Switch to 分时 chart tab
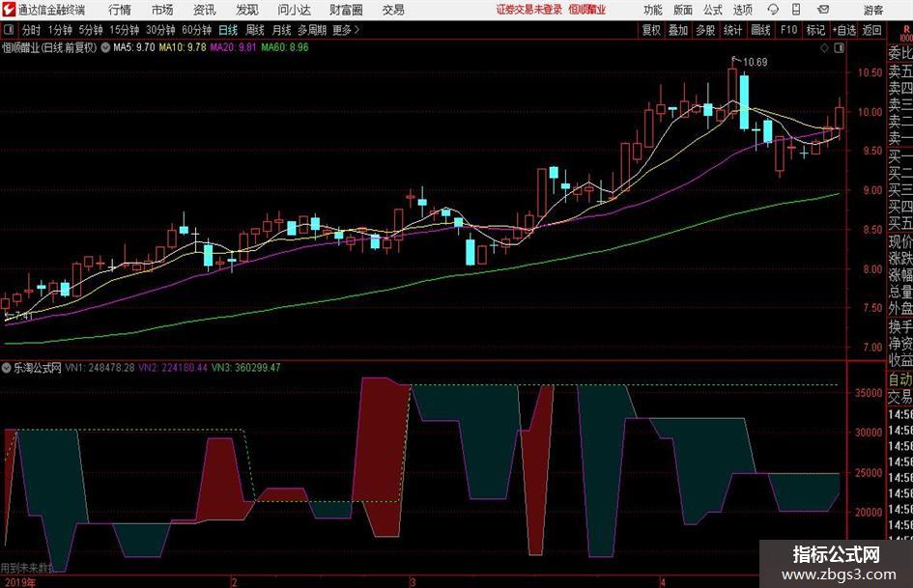The image size is (913, 588). (31, 30)
